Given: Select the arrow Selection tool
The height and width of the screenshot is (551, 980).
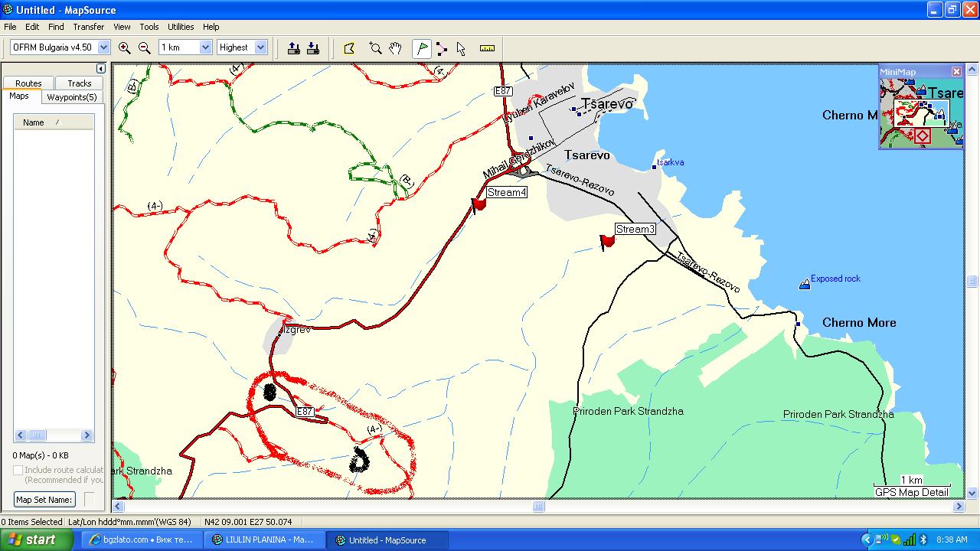Looking at the screenshot, I should 461,48.
